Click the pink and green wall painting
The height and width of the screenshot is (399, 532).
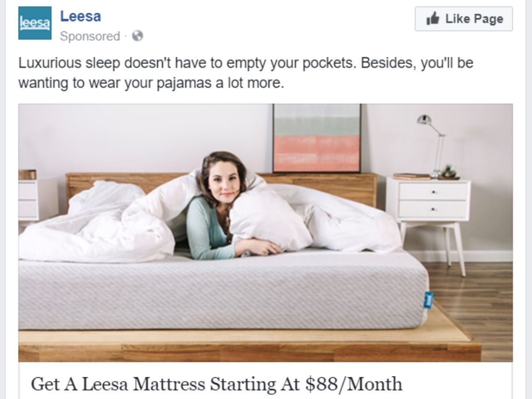pos(317,138)
